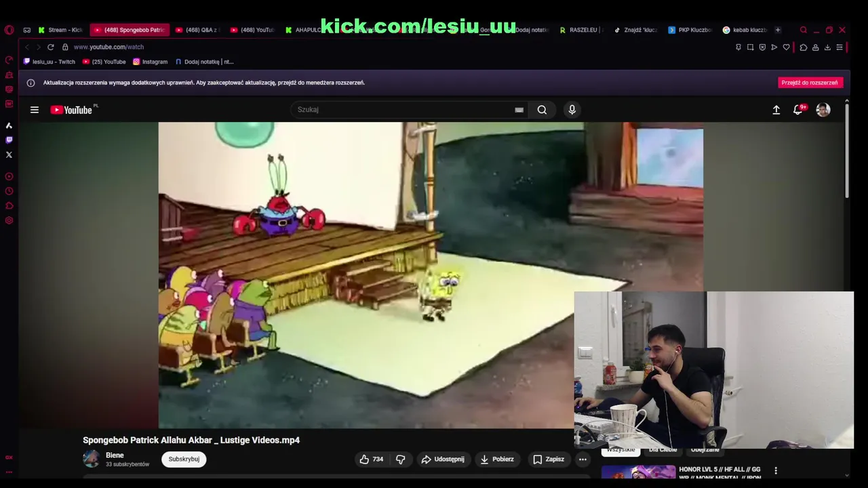Click the YouTube search magnifier button

pos(542,110)
